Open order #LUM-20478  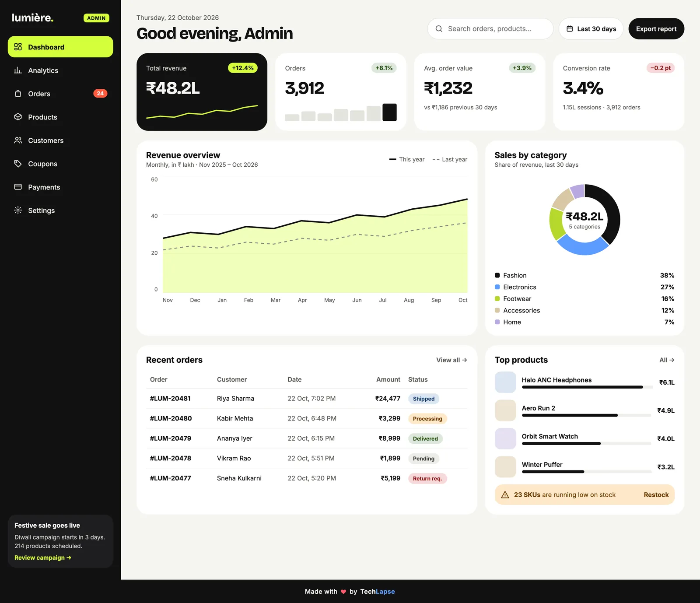(170, 458)
